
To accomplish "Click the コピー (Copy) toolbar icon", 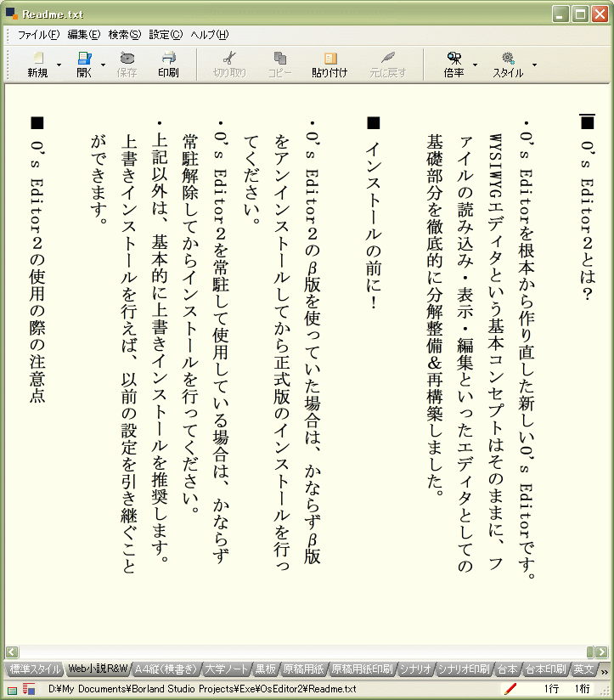I will tap(279, 58).
